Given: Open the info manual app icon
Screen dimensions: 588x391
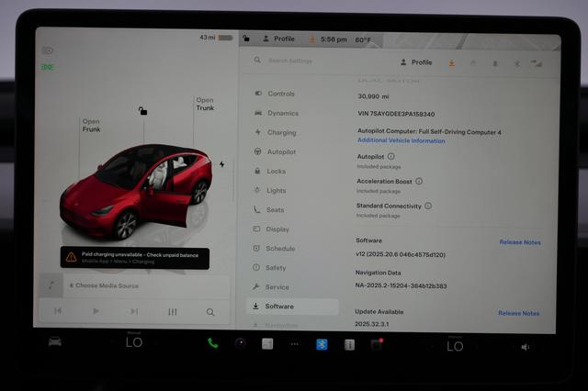Looking at the screenshot, I should pyautogui.click(x=349, y=344).
